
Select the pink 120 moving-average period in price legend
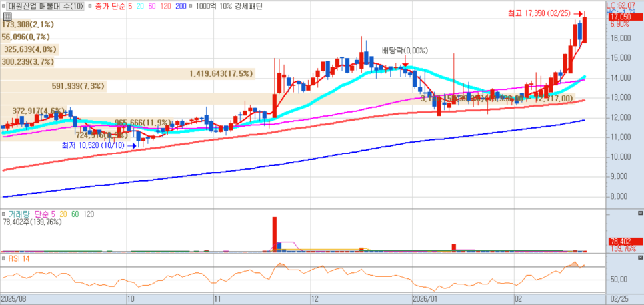[x=167, y=6]
